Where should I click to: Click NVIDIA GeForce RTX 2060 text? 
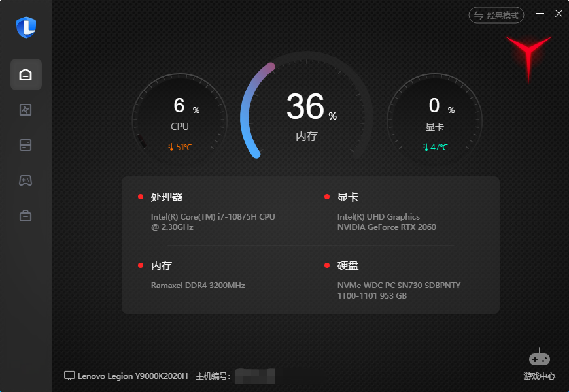point(387,227)
